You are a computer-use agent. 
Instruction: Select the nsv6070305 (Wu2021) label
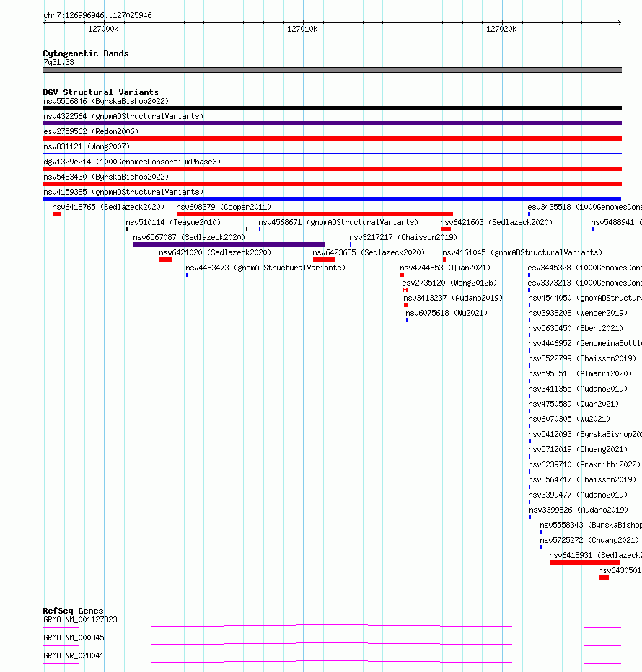569,419
